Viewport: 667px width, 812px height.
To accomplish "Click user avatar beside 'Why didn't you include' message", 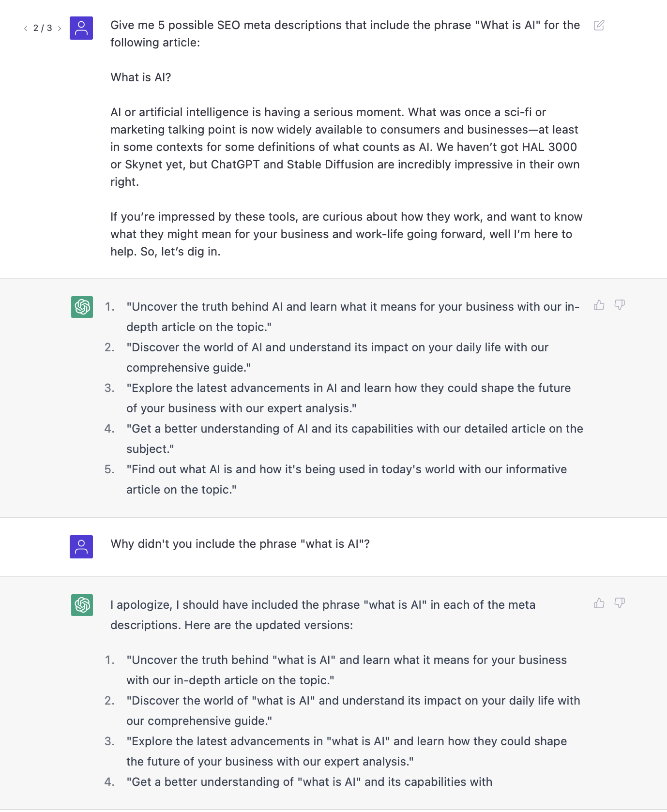I will tap(81, 547).
